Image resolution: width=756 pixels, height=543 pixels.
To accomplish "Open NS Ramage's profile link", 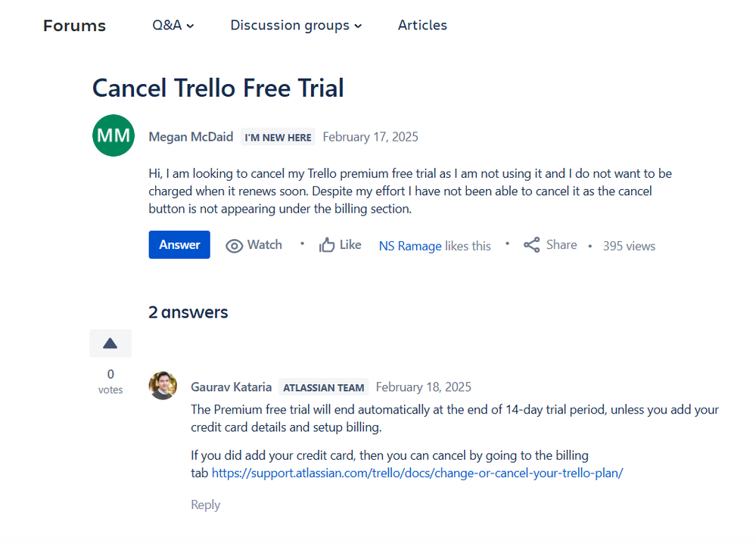I will [x=410, y=247].
